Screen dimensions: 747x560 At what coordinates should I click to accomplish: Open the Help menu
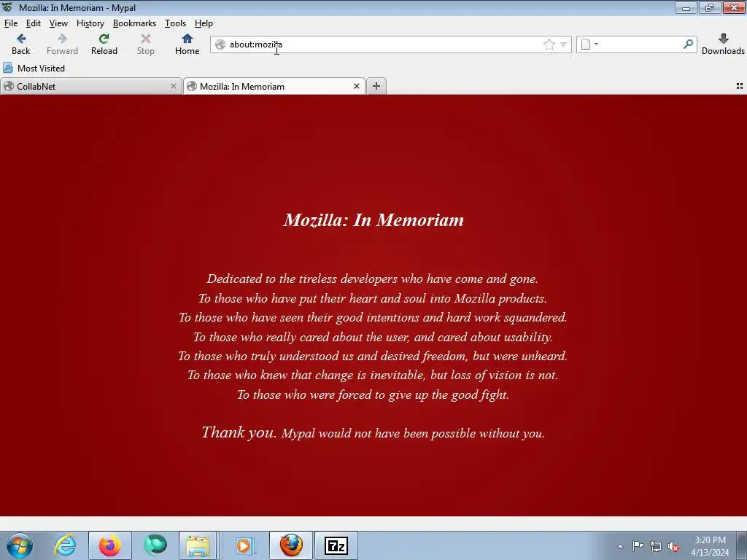pos(204,23)
